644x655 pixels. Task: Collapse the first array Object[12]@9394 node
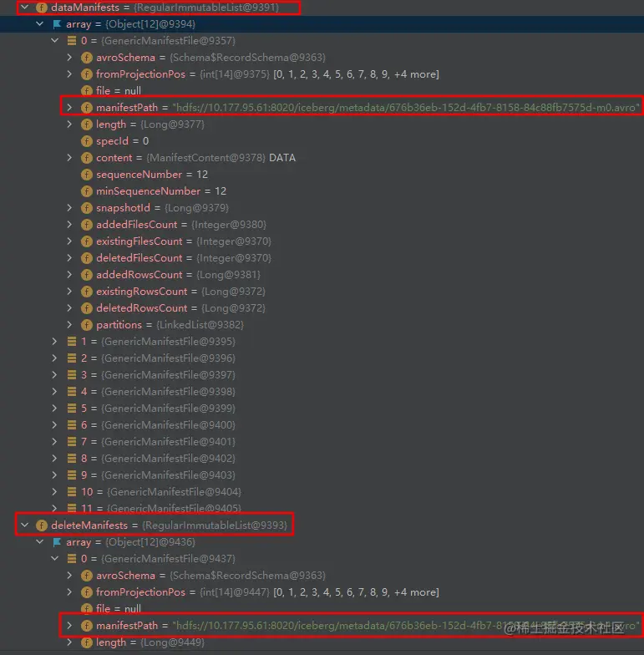(x=40, y=23)
